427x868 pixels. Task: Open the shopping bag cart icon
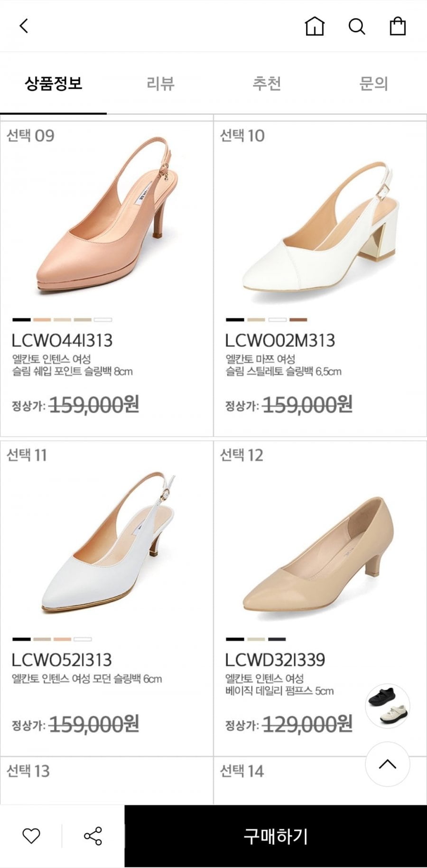coord(398,26)
